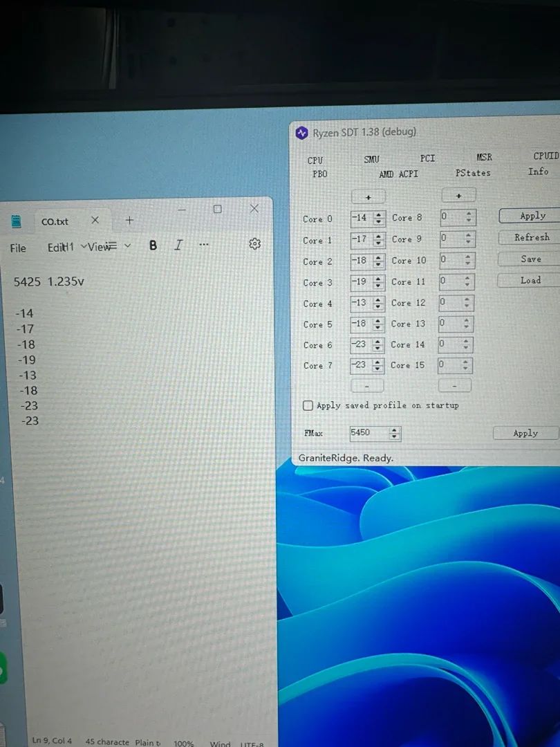Image resolution: width=560 pixels, height=747 pixels.
Task: Click the Core 15 stepper arrows
Action: click(x=466, y=365)
